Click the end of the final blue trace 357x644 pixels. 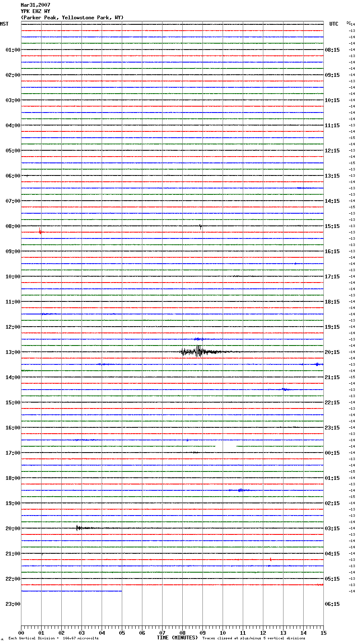[x=121, y=591]
